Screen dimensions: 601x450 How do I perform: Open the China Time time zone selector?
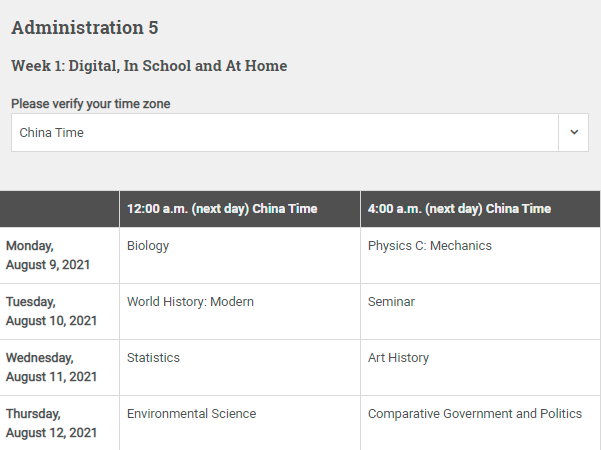[x=300, y=132]
